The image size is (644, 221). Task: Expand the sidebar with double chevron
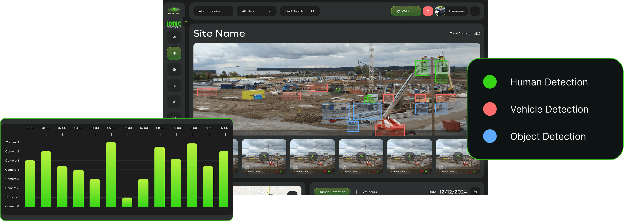pyautogui.click(x=186, y=21)
